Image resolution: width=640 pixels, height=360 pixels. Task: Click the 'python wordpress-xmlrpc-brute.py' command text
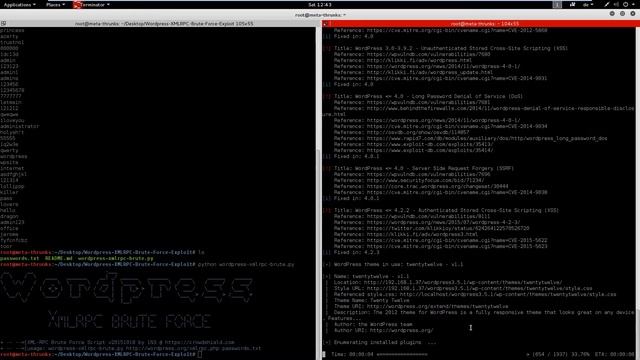tap(246, 264)
